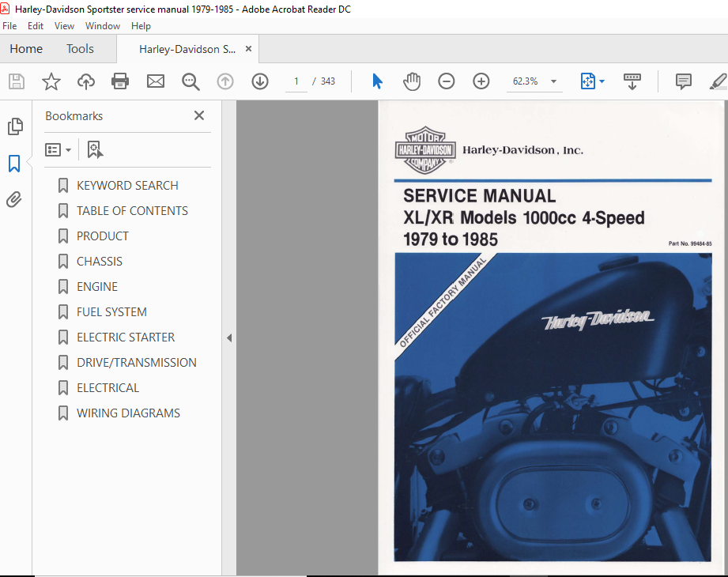Add the star bookmark icon to favorites
The image size is (728, 577).
(51, 81)
